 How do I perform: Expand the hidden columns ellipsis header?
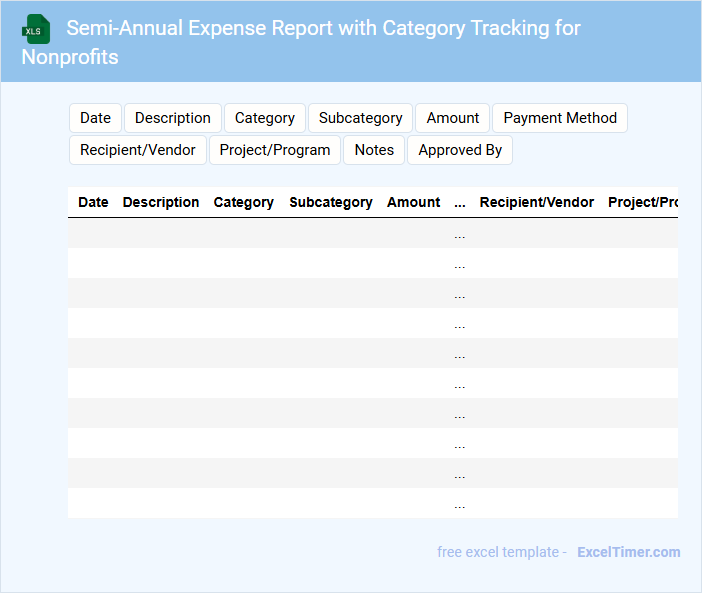point(460,202)
